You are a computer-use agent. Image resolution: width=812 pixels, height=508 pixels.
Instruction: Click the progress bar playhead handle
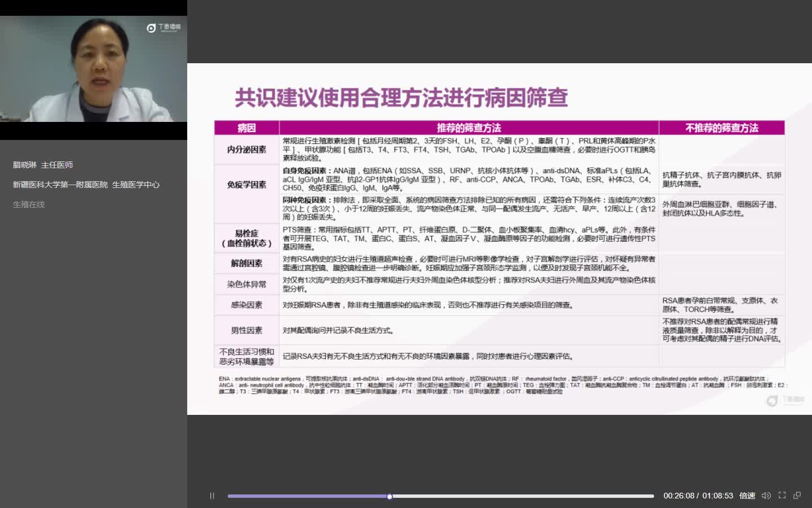click(390, 496)
